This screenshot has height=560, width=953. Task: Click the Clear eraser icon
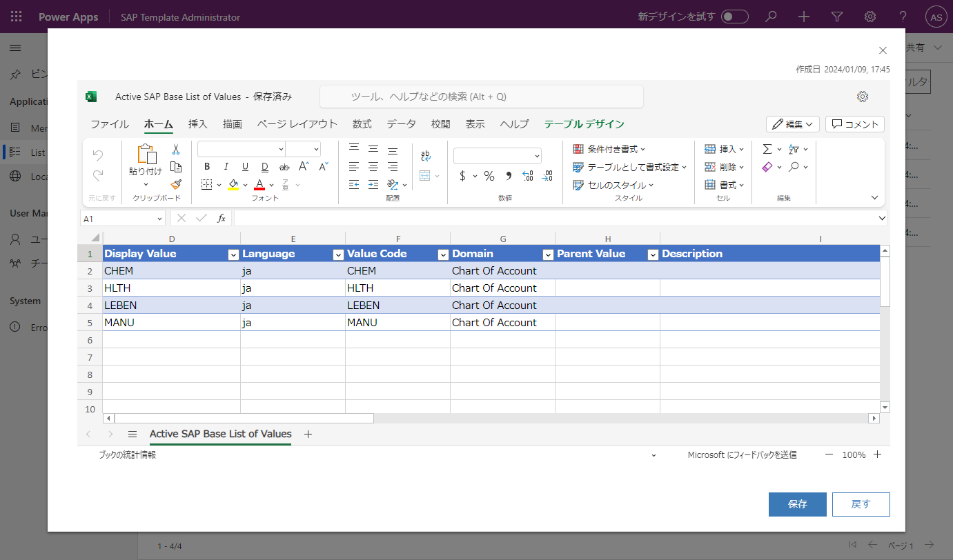pyautogui.click(x=767, y=167)
